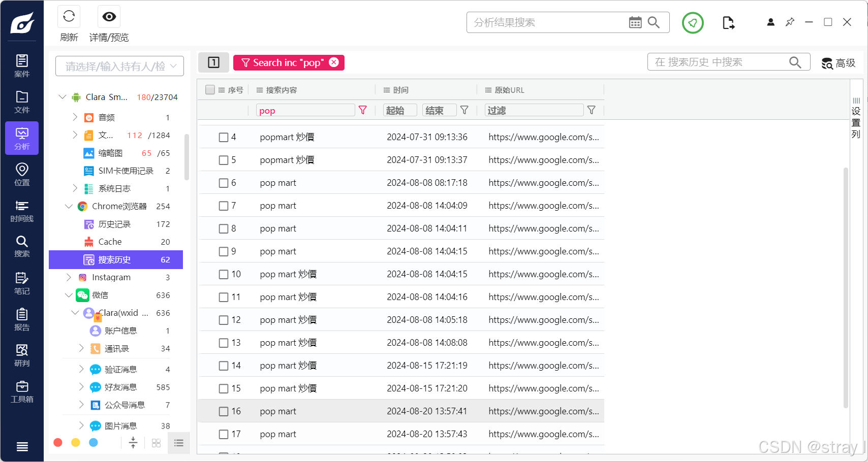Check the checkbox for row 8
The width and height of the screenshot is (868, 462).
224,228
